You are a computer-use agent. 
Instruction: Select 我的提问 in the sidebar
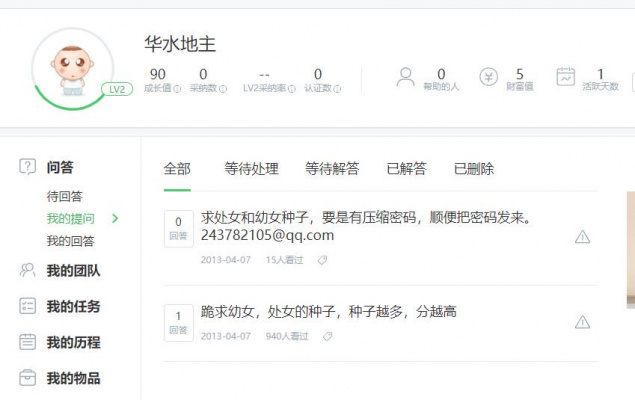point(70,219)
